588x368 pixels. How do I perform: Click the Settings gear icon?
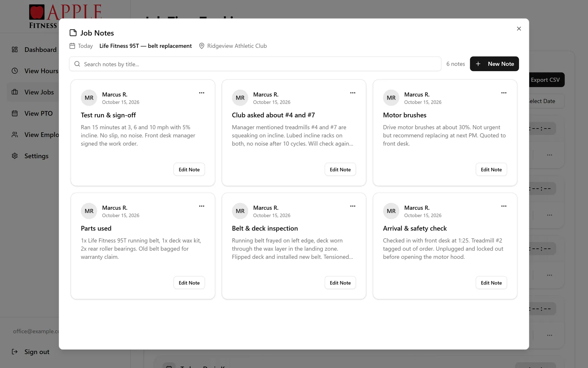tap(15, 156)
